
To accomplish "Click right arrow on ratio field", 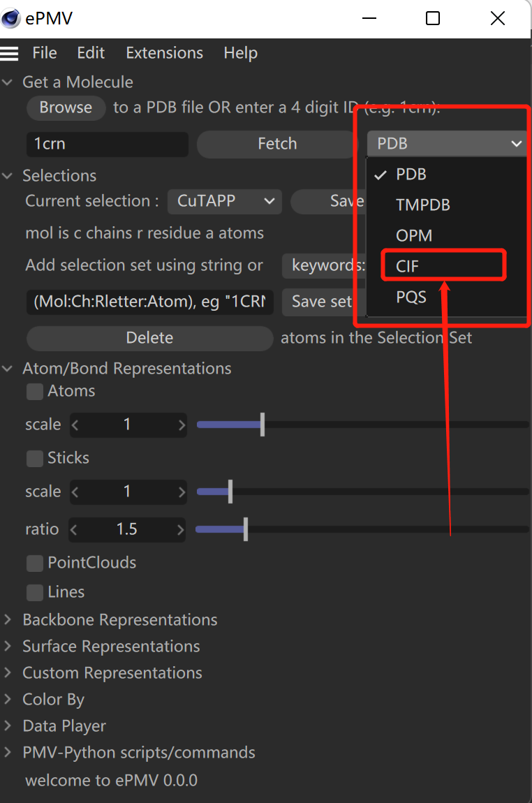I will (182, 529).
